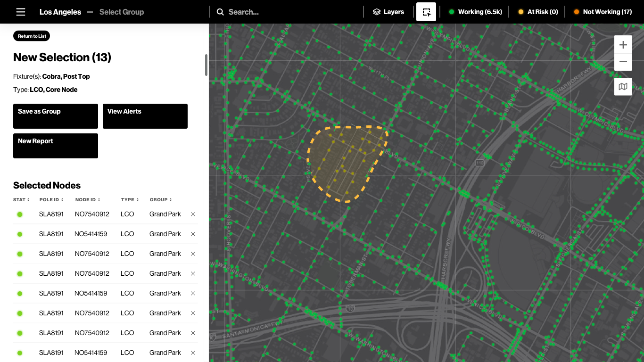This screenshot has width=644, height=362.
Task: Zoom out of the map
Action: pyautogui.click(x=623, y=62)
